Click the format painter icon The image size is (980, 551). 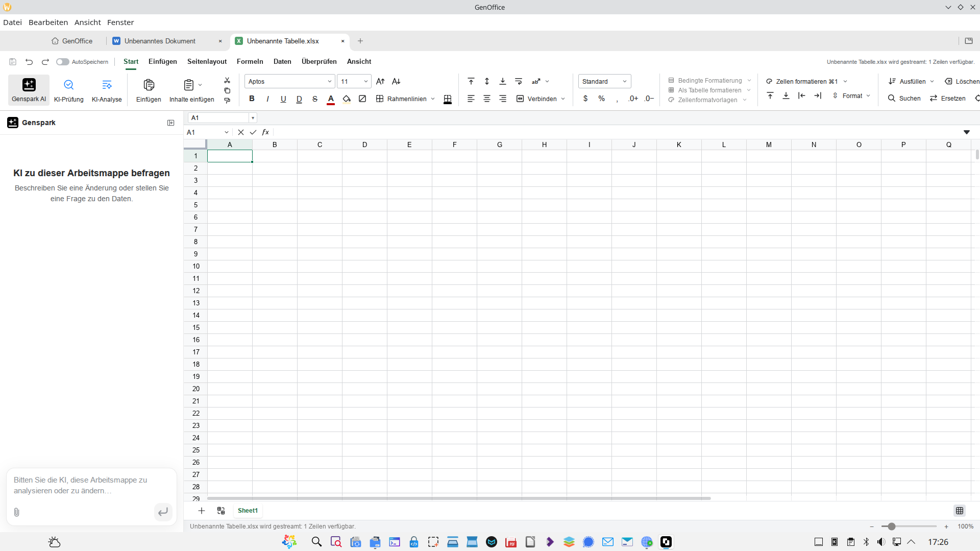227,101
